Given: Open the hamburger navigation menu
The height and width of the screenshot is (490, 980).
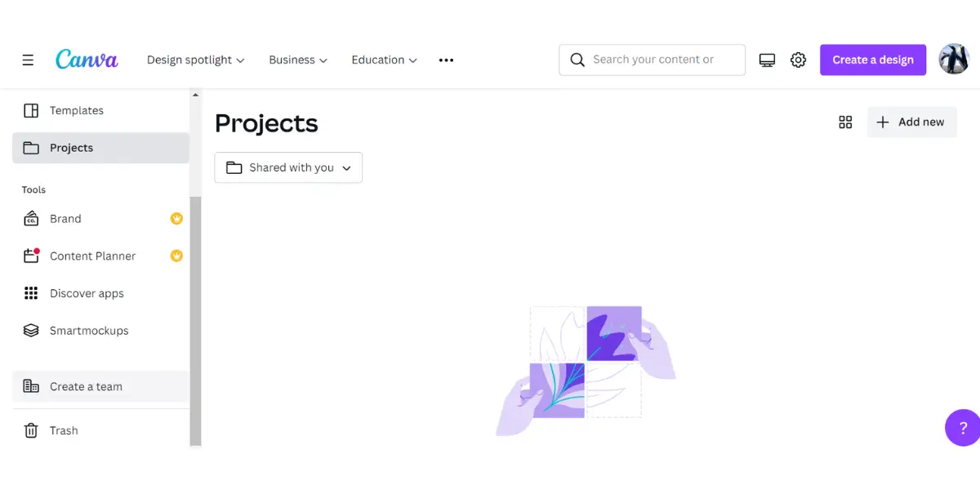Looking at the screenshot, I should point(28,60).
